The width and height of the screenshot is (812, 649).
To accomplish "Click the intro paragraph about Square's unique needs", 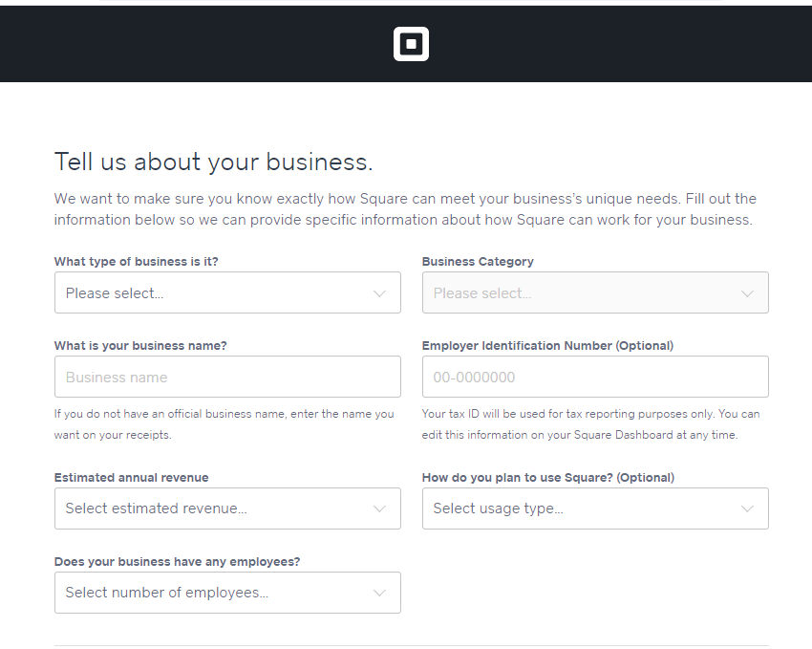I will (x=405, y=209).
